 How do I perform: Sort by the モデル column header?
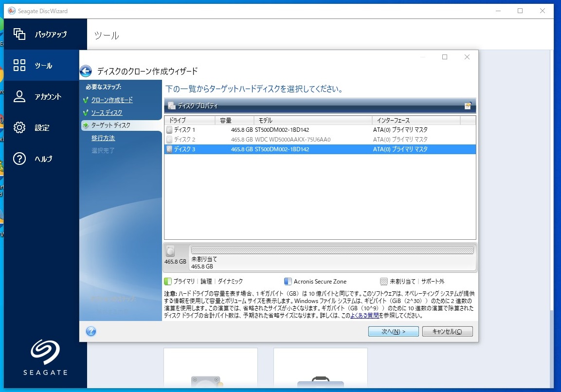[313, 120]
